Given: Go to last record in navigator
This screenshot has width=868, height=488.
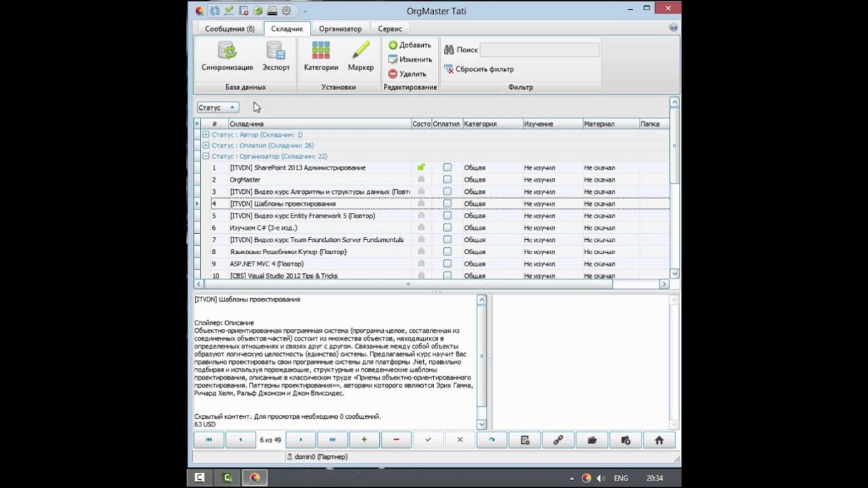Looking at the screenshot, I should coord(332,440).
